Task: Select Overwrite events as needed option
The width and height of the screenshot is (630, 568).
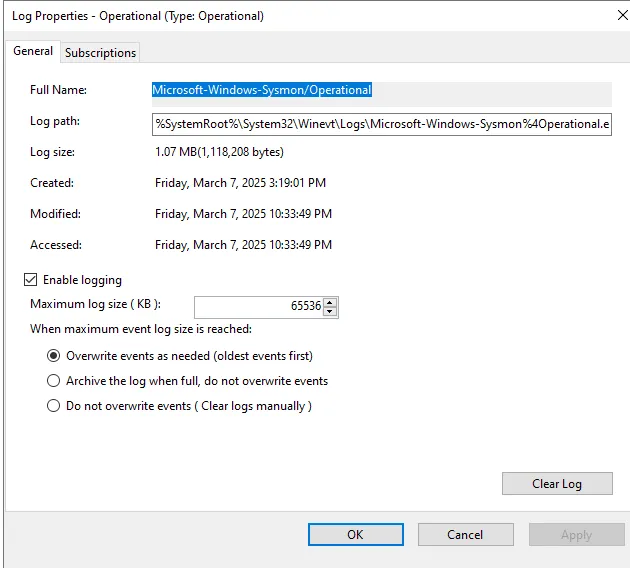Action: [54, 356]
